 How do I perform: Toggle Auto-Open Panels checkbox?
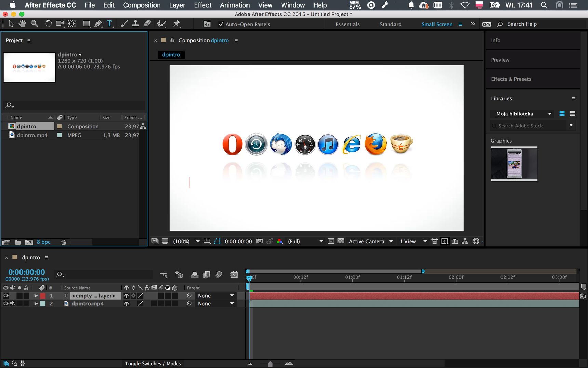pyautogui.click(x=221, y=24)
